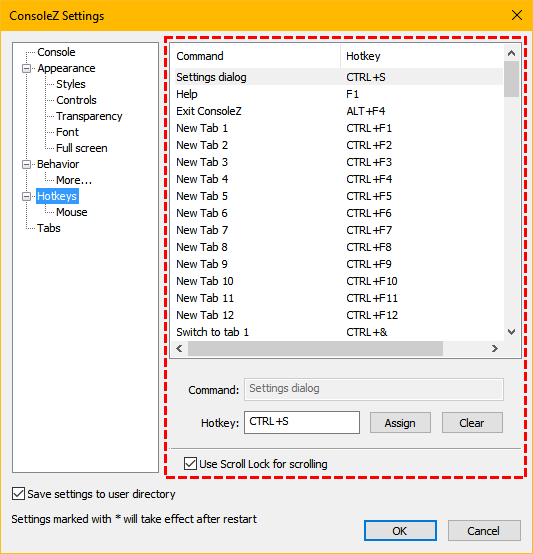This screenshot has width=533, height=554.
Task: Collapse the Hotkeys tree node
Action: click(x=26, y=196)
